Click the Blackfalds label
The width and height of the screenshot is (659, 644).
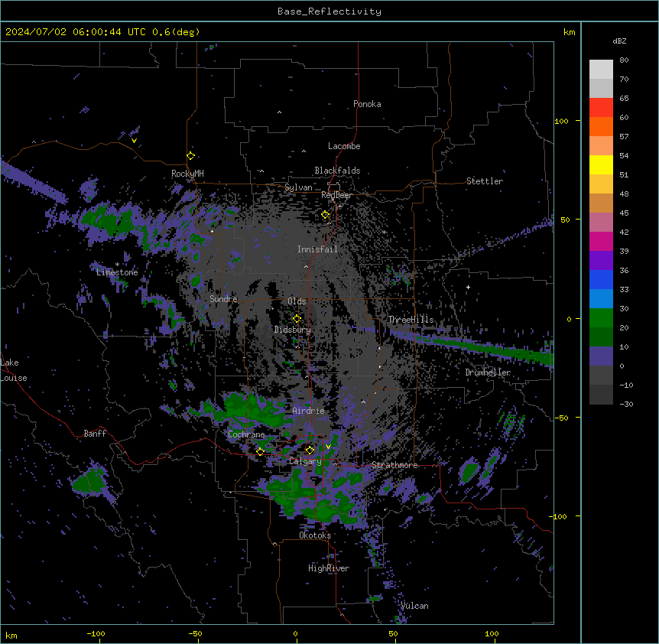pos(337,171)
